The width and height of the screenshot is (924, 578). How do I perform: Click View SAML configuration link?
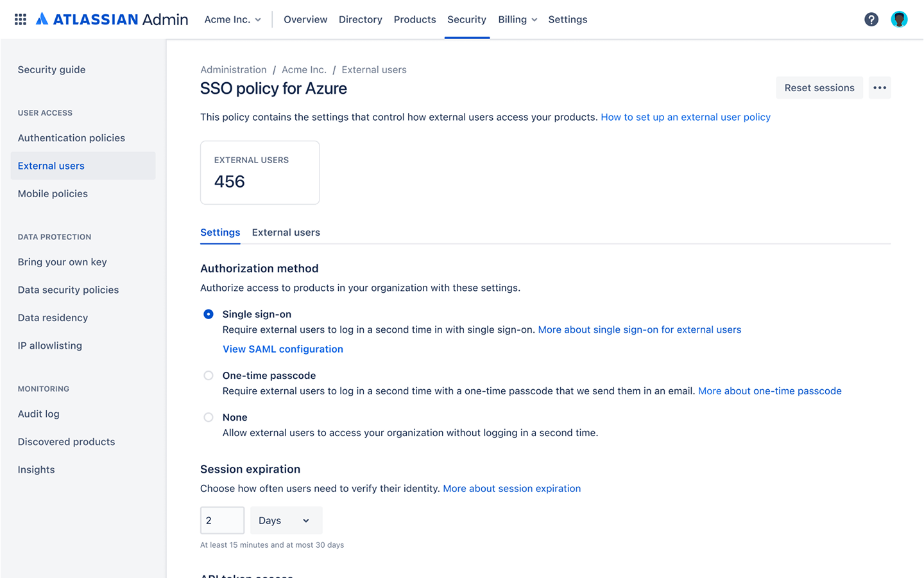(x=283, y=349)
